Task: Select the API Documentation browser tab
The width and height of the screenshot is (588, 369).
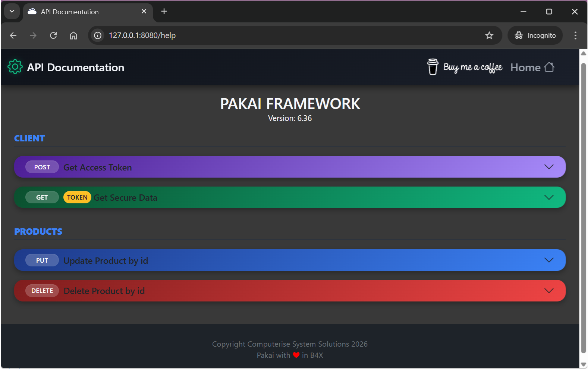Action: coord(88,12)
